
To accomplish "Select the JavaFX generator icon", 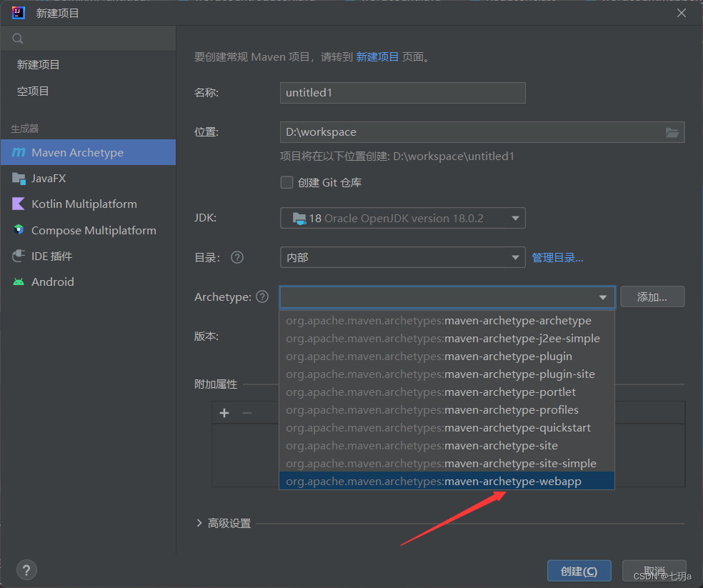I will pos(19,179).
